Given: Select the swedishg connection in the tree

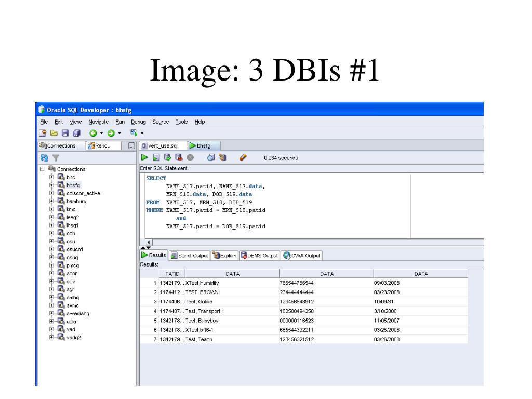Looking at the screenshot, I should [78, 313].
